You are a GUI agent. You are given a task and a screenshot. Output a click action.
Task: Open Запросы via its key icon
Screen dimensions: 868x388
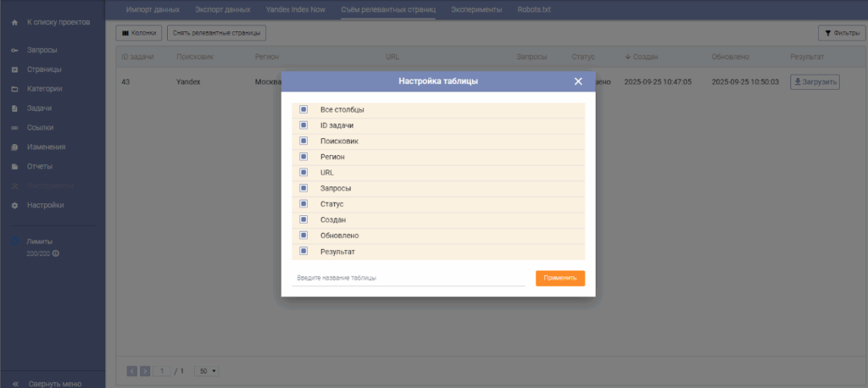point(14,51)
